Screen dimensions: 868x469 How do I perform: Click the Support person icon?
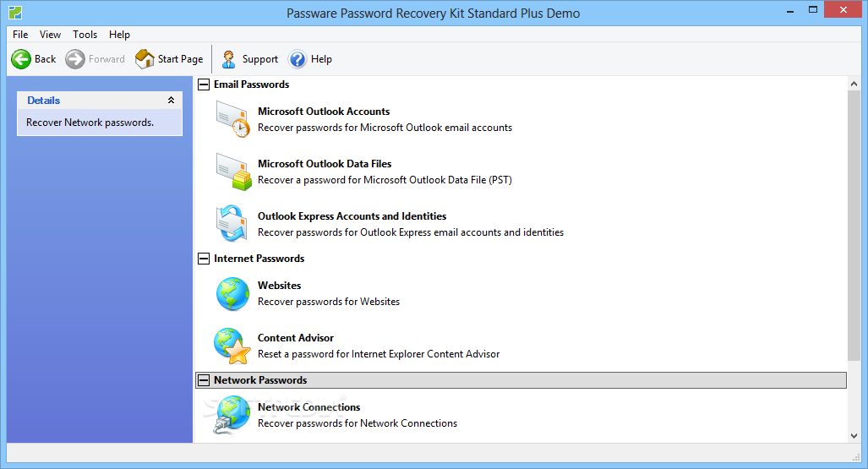[229, 58]
